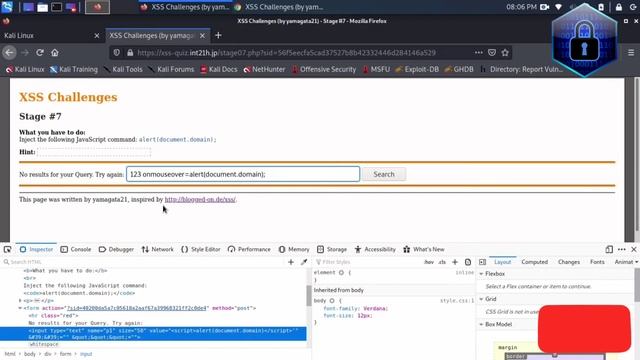Open a new browser tab
Viewport: 640px width, 360px height.
218,36
